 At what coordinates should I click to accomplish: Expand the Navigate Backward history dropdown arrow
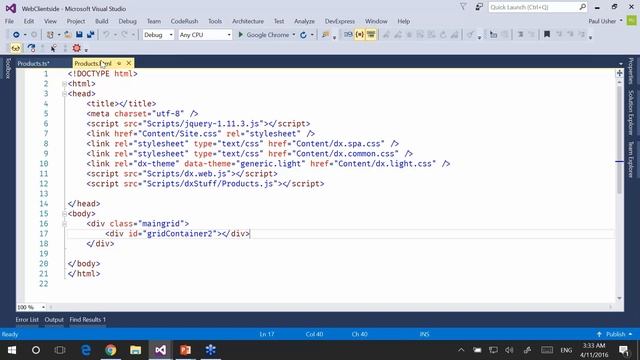pos(25,35)
